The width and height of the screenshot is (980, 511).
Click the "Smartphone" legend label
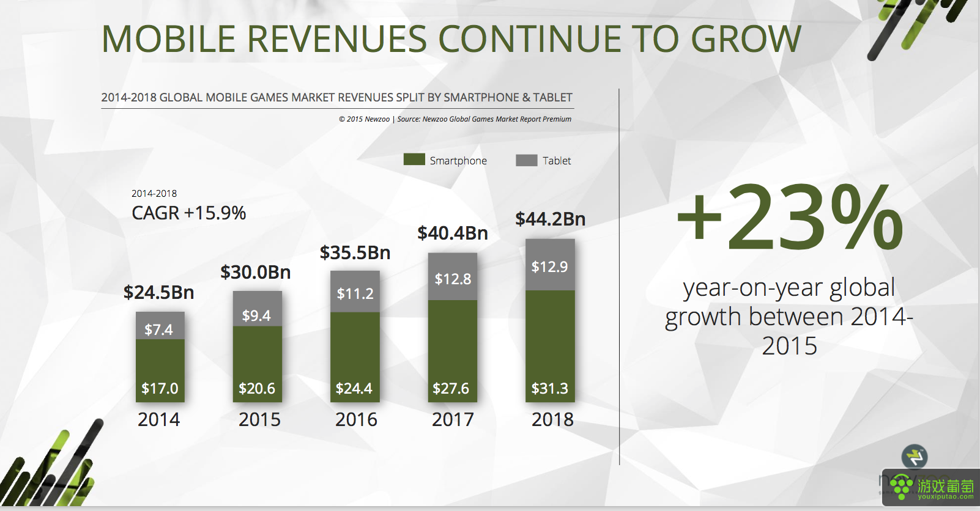pos(458,161)
